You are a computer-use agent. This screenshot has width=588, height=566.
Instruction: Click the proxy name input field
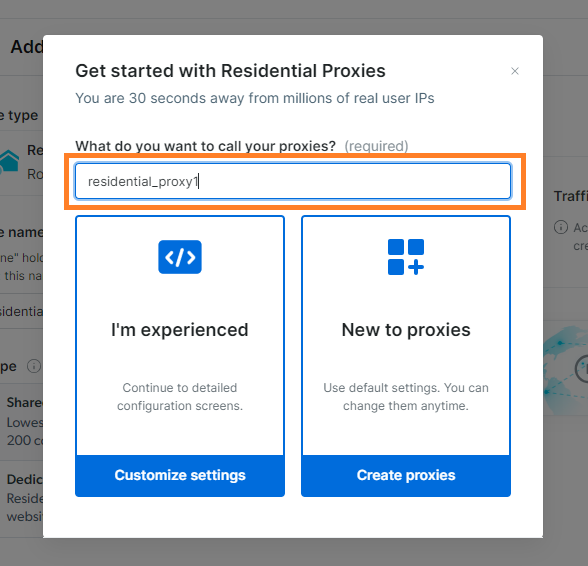pyautogui.click(x=293, y=181)
